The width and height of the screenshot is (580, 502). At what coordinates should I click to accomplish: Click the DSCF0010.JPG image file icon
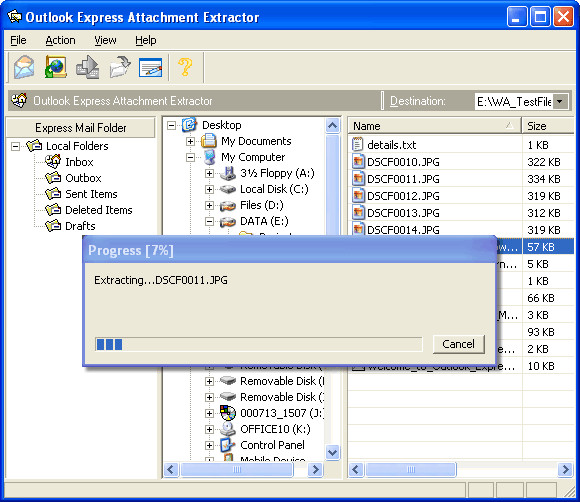(x=358, y=162)
